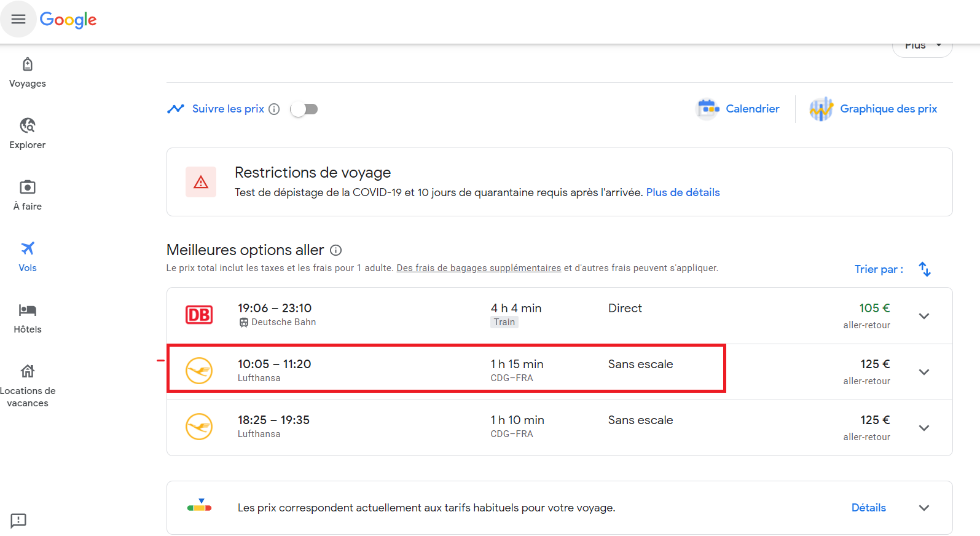The height and width of the screenshot is (536, 980).
Task: Expand the Lufthansa 18:25 flight details
Action: click(924, 428)
